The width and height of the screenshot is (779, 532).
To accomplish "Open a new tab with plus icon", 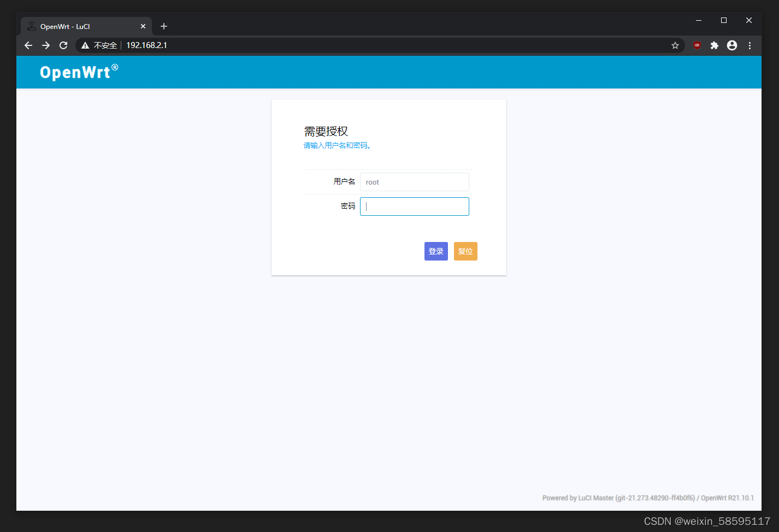I will tap(164, 26).
